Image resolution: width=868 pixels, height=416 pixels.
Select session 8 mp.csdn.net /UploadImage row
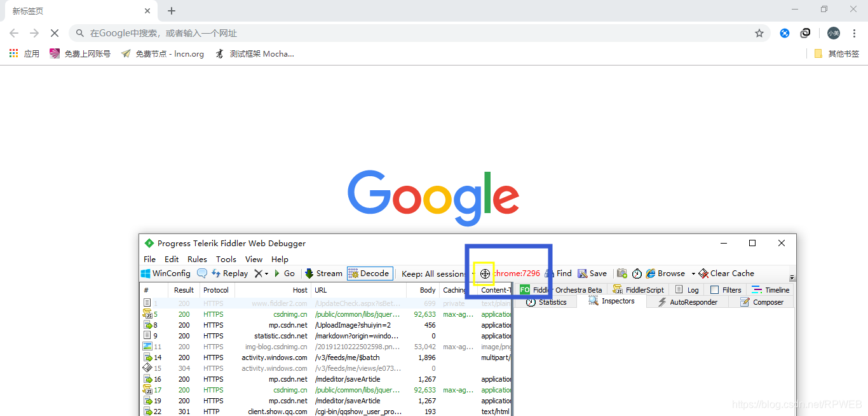coord(326,325)
